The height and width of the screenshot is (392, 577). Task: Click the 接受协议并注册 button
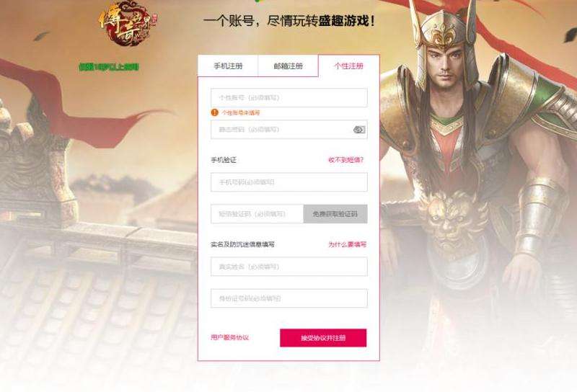[323, 337]
